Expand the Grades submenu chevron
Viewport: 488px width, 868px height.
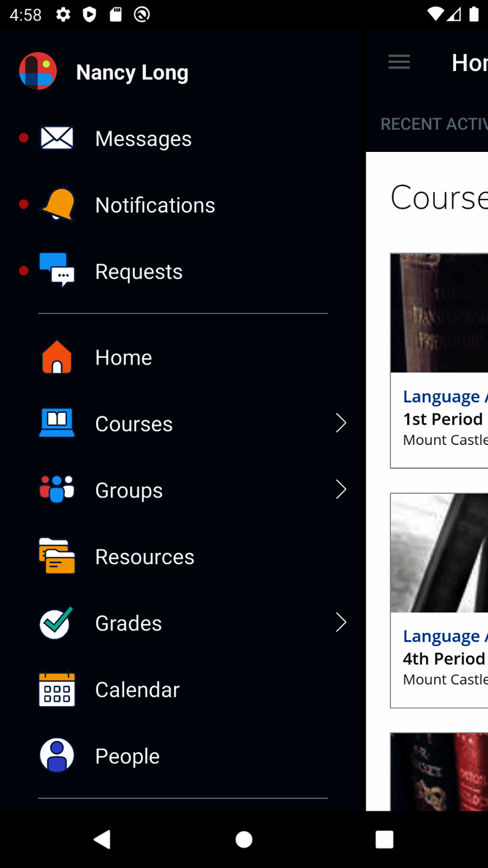341,623
